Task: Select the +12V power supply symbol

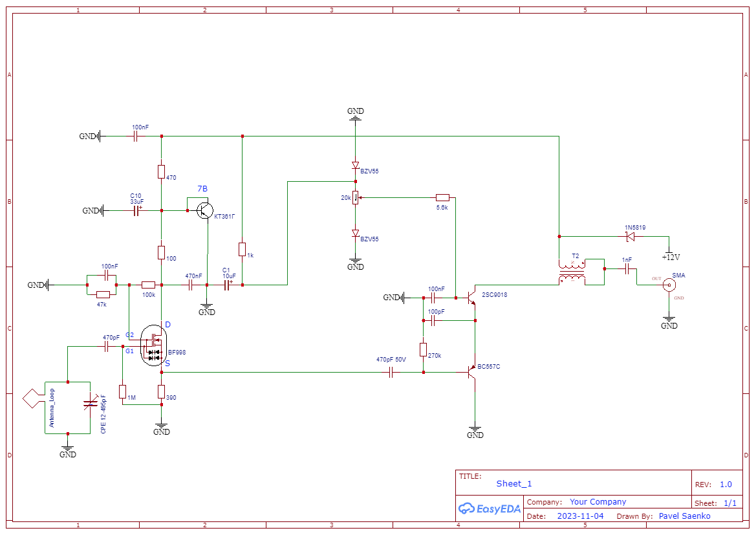Action: pos(669,256)
